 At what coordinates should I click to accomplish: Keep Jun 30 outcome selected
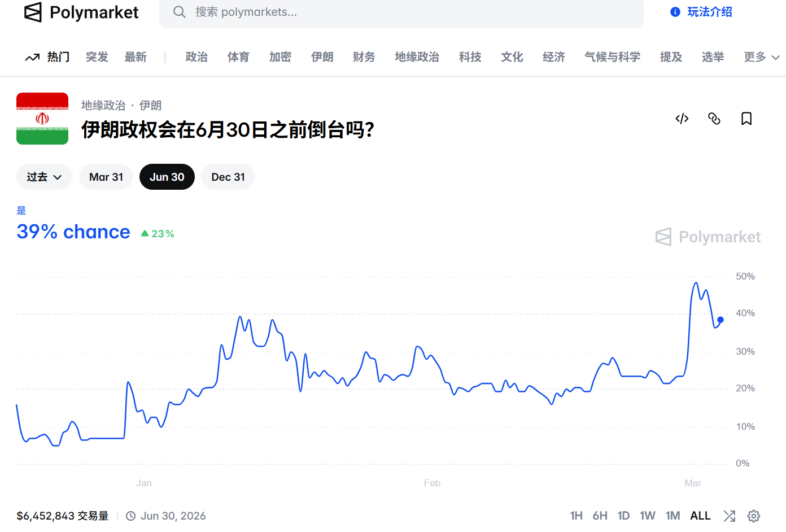pos(167,177)
